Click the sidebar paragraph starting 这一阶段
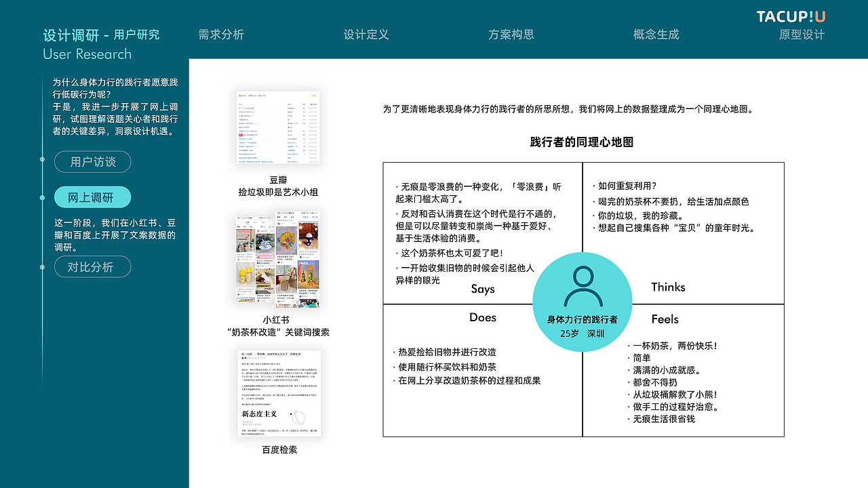The image size is (868, 488). tap(115, 235)
